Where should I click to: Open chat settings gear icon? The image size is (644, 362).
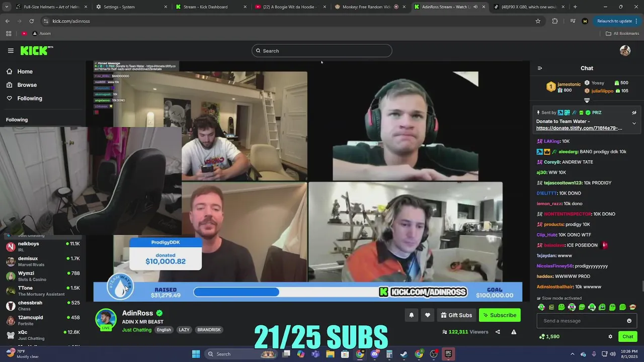coord(610,337)
